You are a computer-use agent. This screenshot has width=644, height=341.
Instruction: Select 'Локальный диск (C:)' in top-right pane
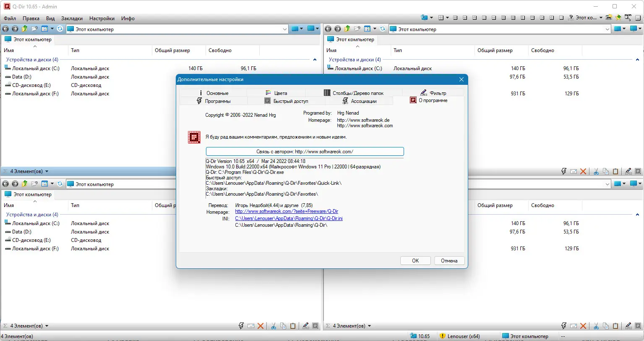pos(358,68)
